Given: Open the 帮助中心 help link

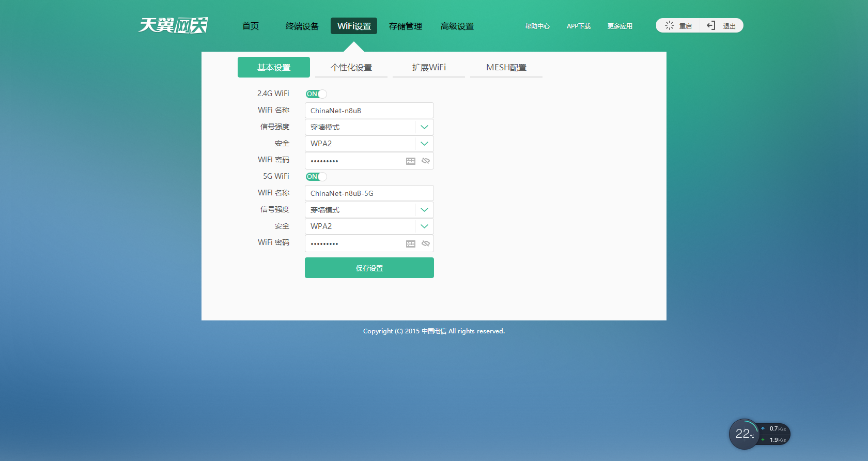Looking at the screenshot, I should point(537,26).
